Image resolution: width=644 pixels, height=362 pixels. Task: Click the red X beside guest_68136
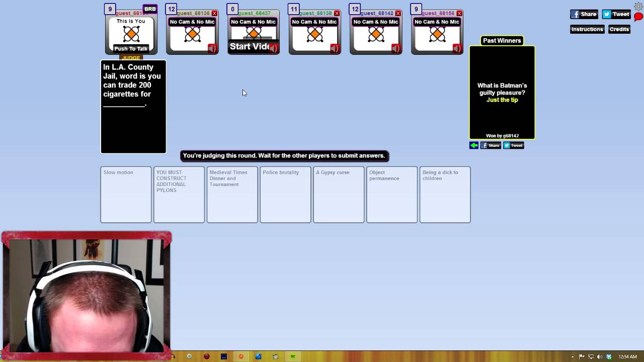(215, 13)
